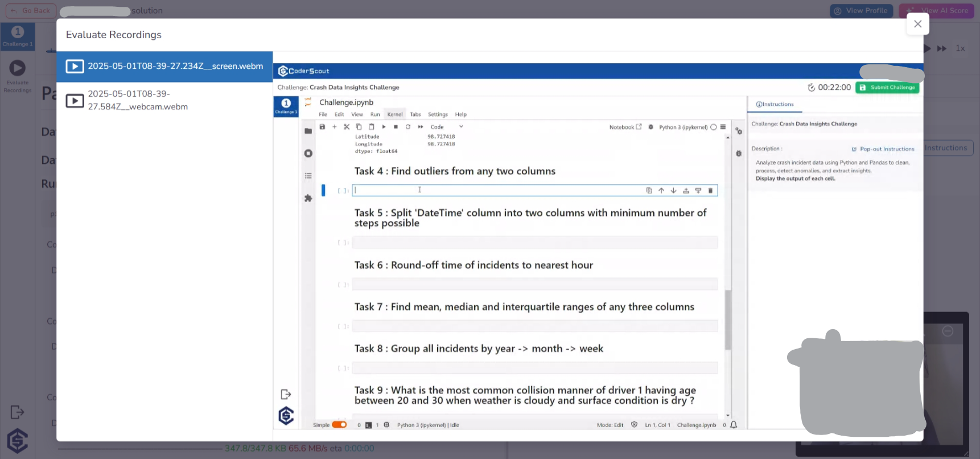Open the property inspector gears icon

click(739, 131)
